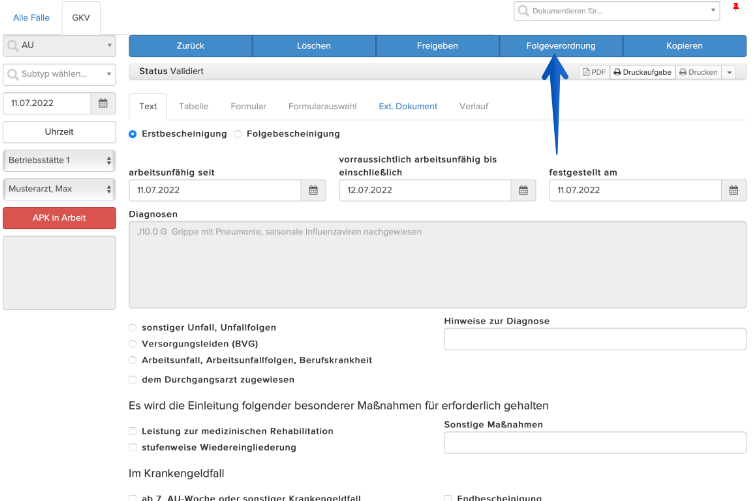The height and width of the screenshot is (501, 756).
Task: Click the Drucken printer button
Action: [x=698, y=72]
